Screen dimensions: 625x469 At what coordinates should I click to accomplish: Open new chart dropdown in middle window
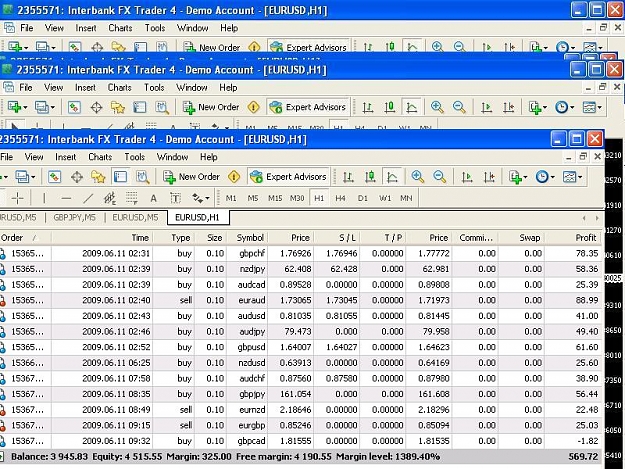pos(17,107)
